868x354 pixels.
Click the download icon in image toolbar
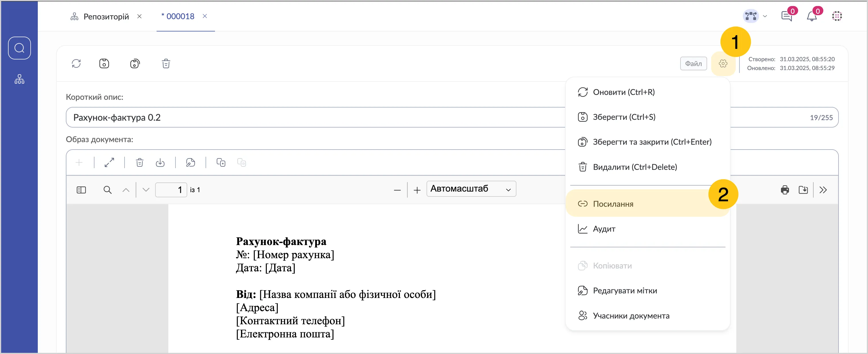point(160,162)
